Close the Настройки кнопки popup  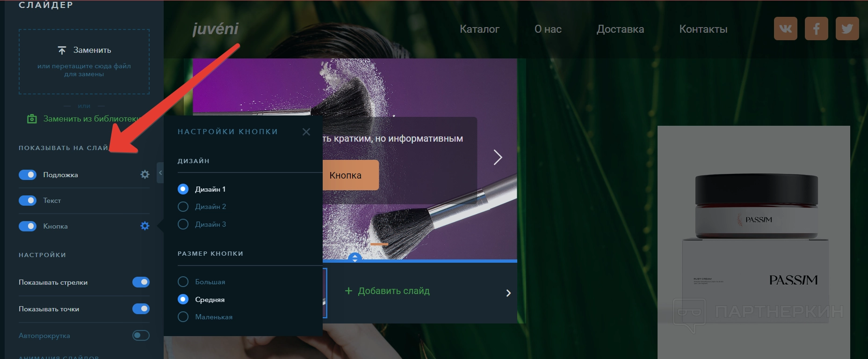(306, 132)
